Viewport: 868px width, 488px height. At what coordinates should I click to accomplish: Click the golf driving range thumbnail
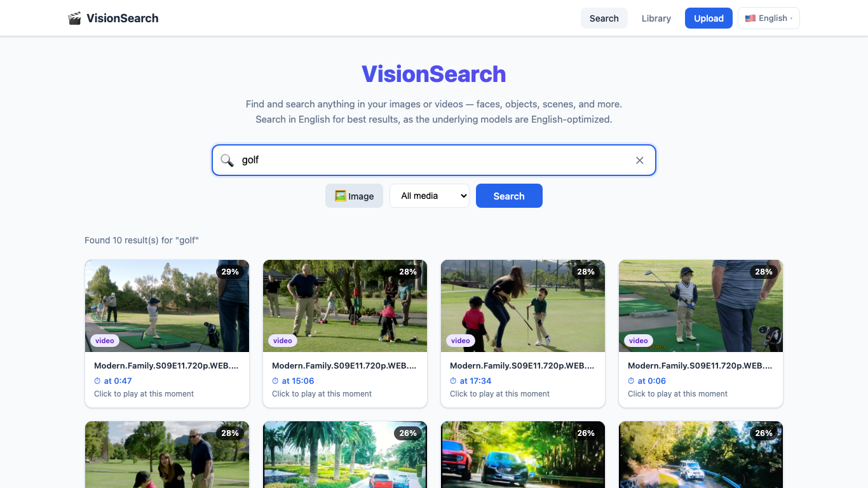tap(166, 306)
